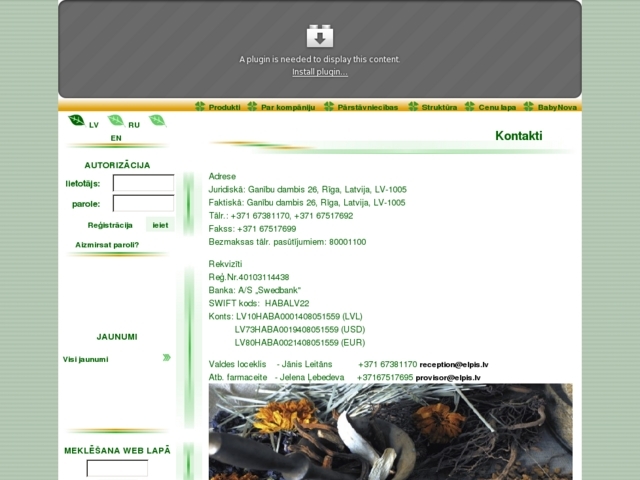This screenshot has height=480, width=640.
Task: Switch language to RU
Action: (134, 125)
